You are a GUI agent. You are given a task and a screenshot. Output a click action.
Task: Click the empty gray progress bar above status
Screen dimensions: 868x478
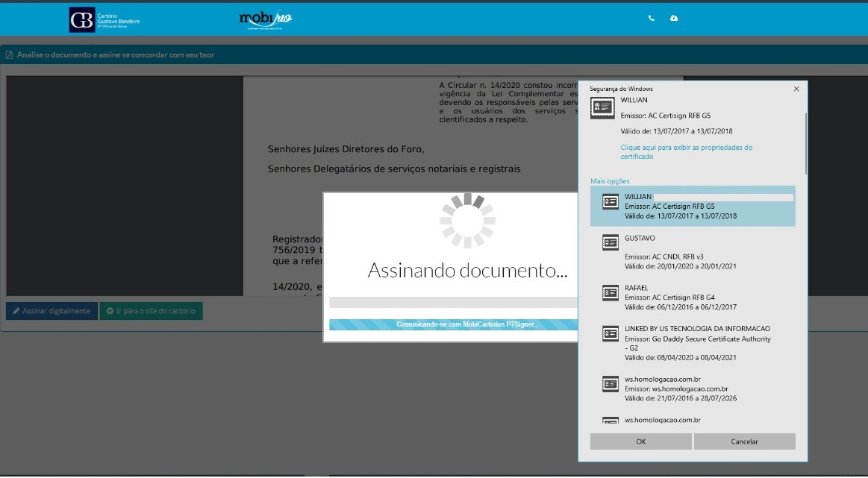(453, 302)
